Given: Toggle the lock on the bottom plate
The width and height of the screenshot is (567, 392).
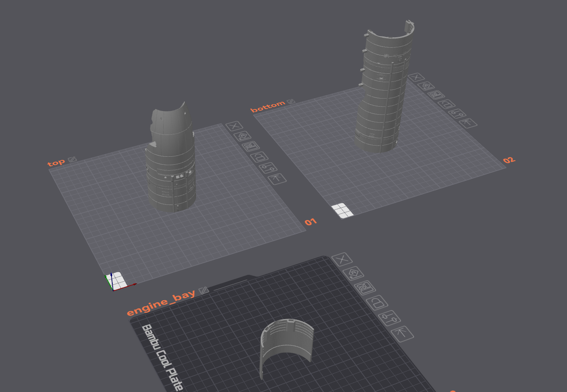Looking at the screenshot, I should (446, 104).
